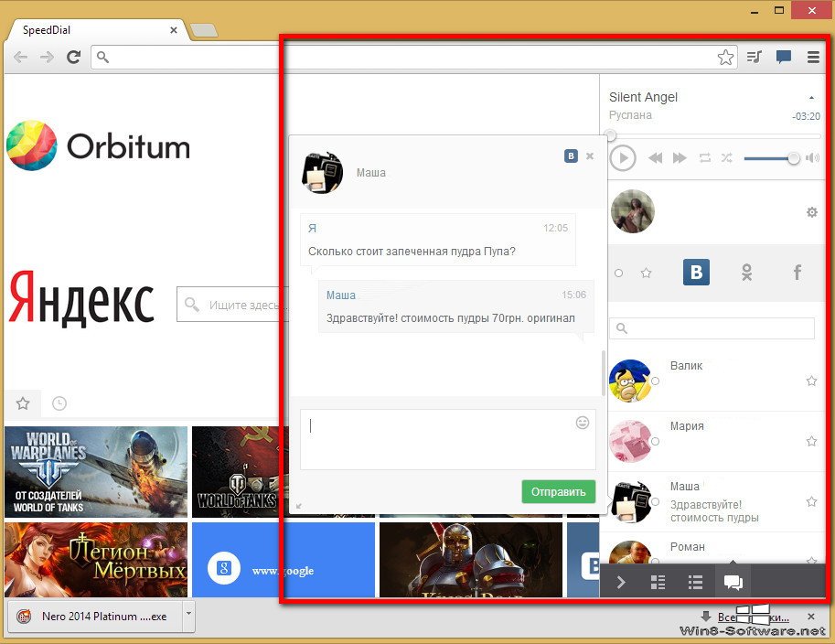Open downloaded Nero 2014 Platinum file
This screenshot has height=644, width=835.
tap(96, 617)
